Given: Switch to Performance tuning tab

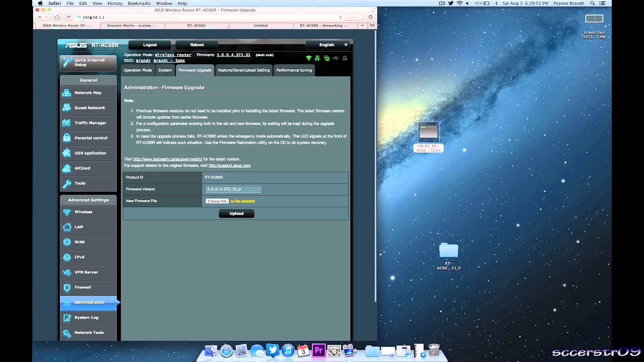Looking at the screenshot, I should pyautogui.click(x=294, y=70).
